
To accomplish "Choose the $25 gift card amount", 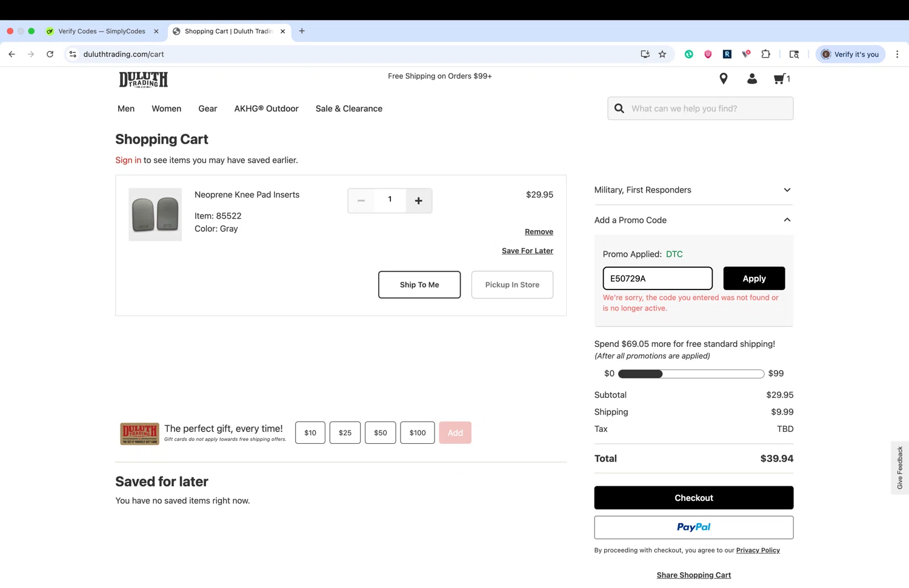I will [x=345, y=433].
